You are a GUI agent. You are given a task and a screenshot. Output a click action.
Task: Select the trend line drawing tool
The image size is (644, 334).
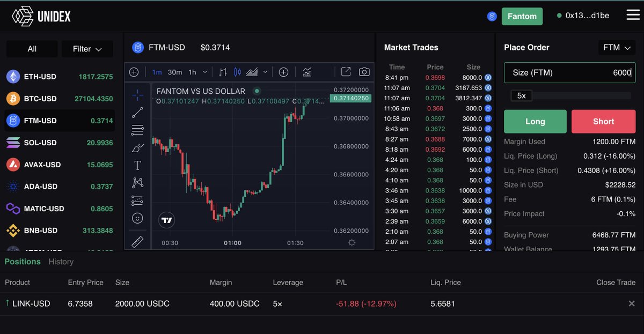coord(137,112)
